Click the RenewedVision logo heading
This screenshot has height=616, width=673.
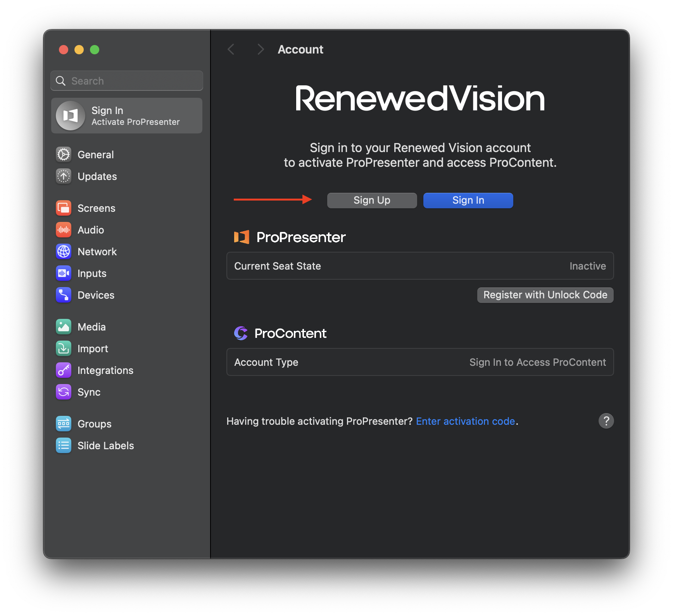[420, 99]
